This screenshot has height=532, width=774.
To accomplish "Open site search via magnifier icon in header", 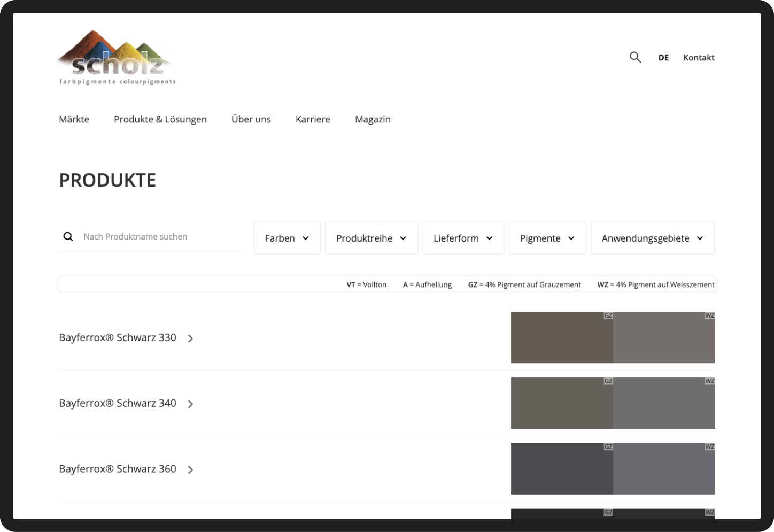I will click(x=635, y=57).
